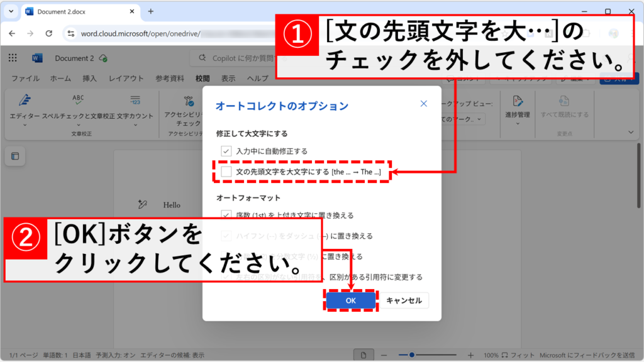Click フィット in the status bar
The height and width of the screenshot is (362, 644).
click(x=518, y=355)
